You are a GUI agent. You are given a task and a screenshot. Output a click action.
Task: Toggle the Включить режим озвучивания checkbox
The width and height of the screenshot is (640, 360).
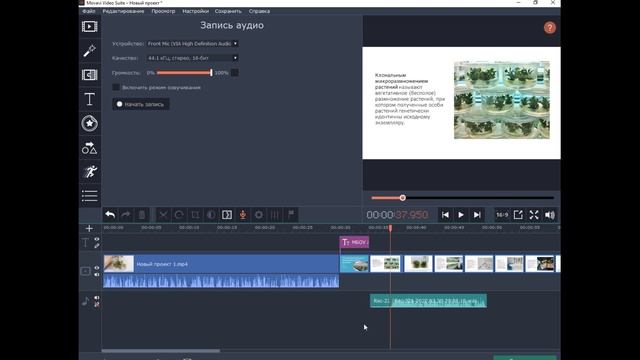(x=116, y=87)
